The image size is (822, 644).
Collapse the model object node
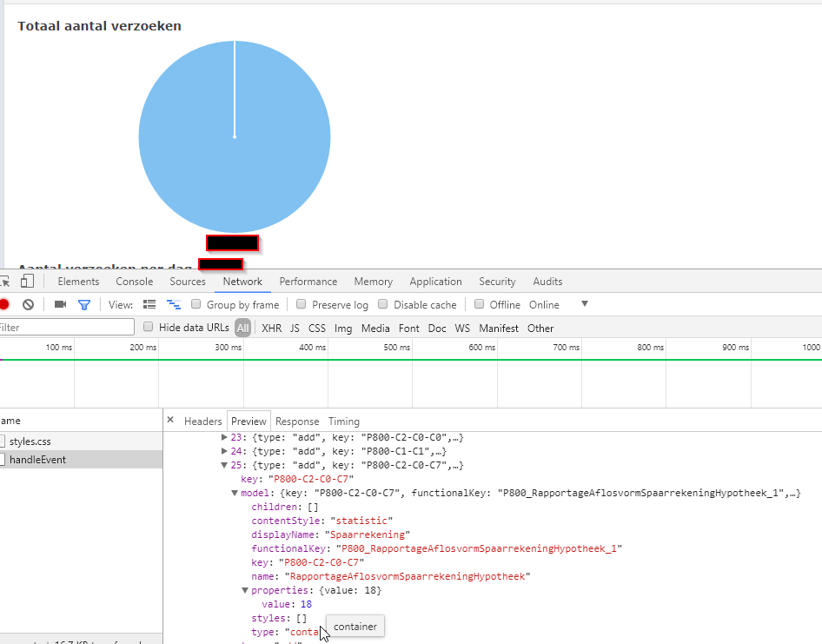[235, 493]
